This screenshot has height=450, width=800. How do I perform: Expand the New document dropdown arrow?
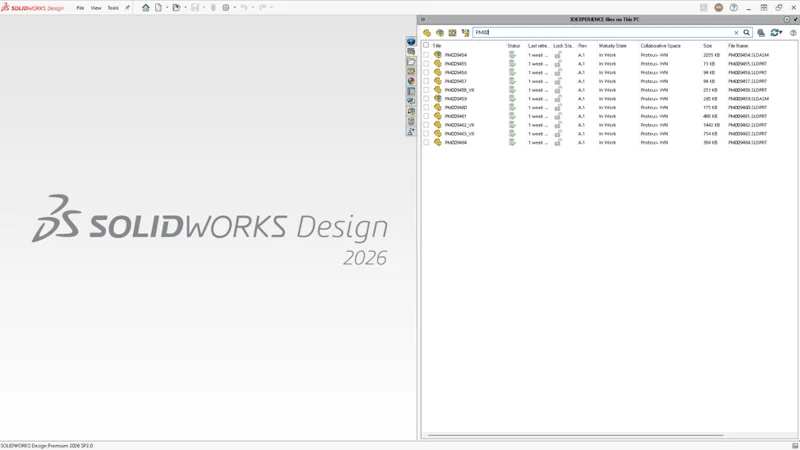(x=167, y=8)
